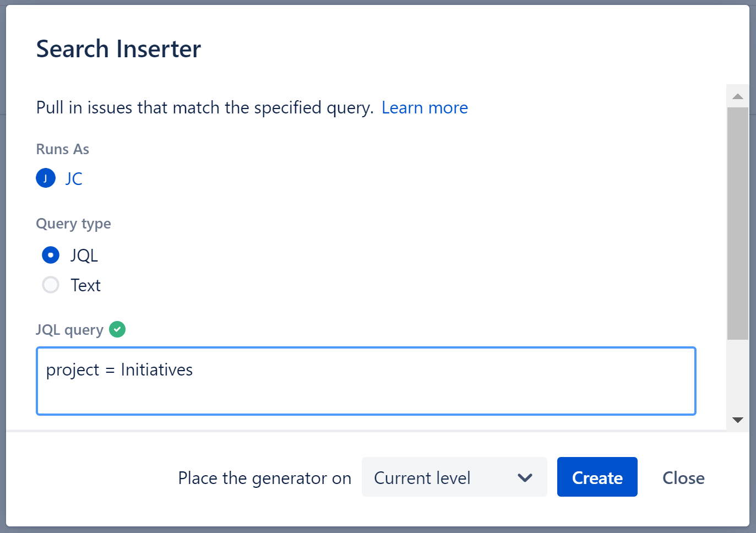The image size is (756, 533).
Task: Click the Search Inserter dialog title
Action: click(118, 49)
